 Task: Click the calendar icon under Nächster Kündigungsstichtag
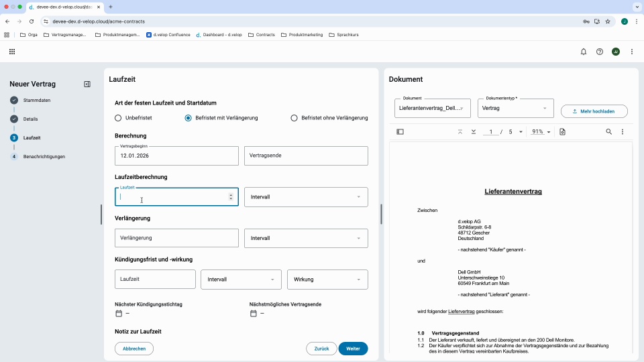click(119, 314)
